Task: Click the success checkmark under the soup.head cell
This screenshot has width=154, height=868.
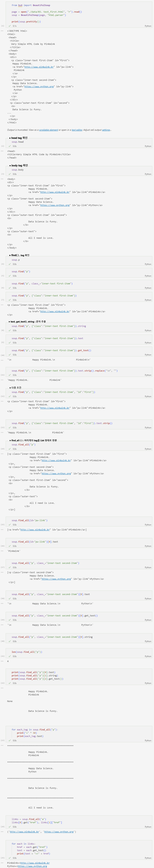Action: click(x=10, y=146)
